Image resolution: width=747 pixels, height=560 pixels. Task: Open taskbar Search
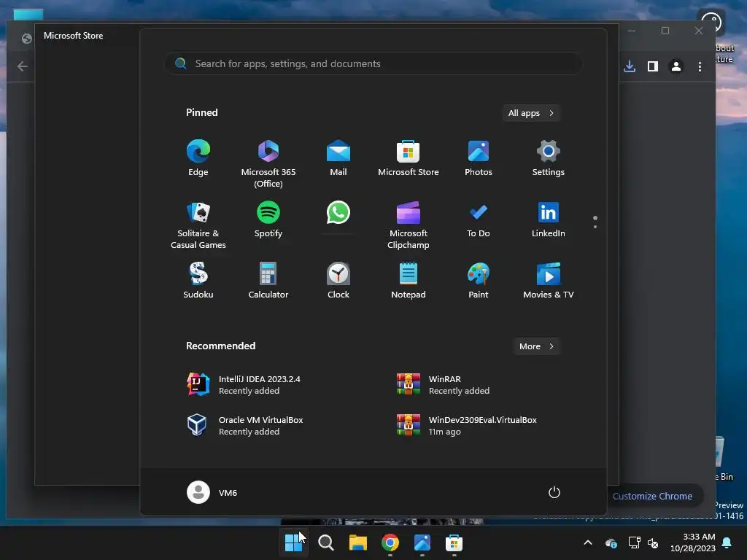point(326,542)
